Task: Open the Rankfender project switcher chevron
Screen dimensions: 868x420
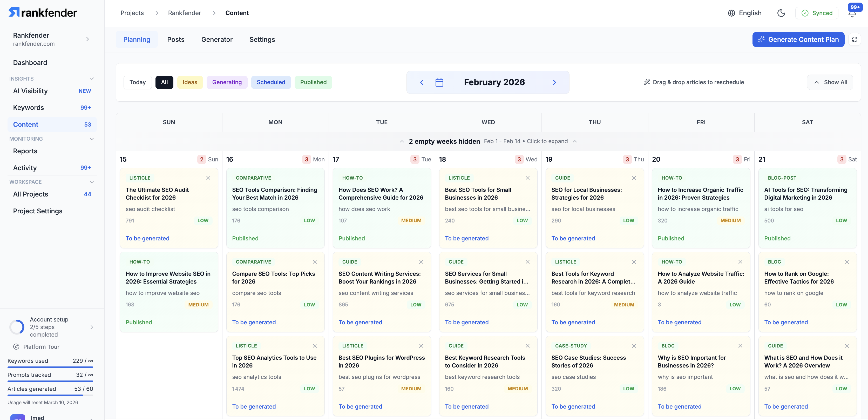Action: click(87, 39)
